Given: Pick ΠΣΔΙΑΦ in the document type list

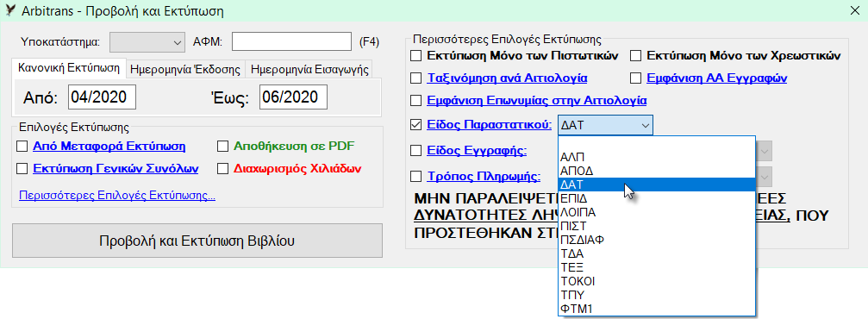Looking at the screenshot, I should point(657,240).
